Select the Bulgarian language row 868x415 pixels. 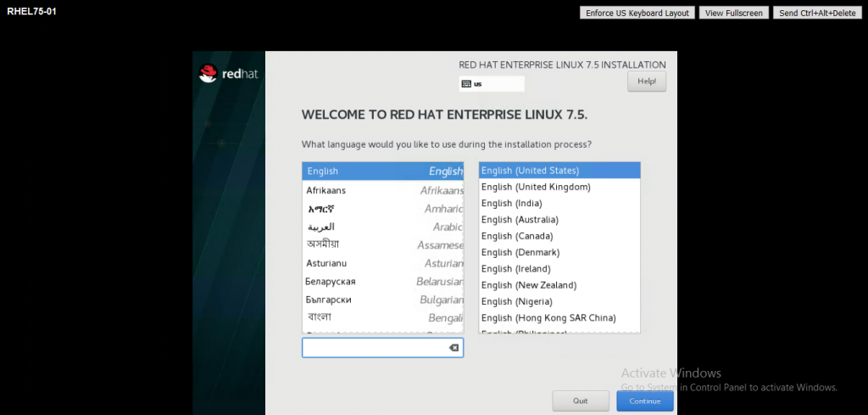pos(382,300)
